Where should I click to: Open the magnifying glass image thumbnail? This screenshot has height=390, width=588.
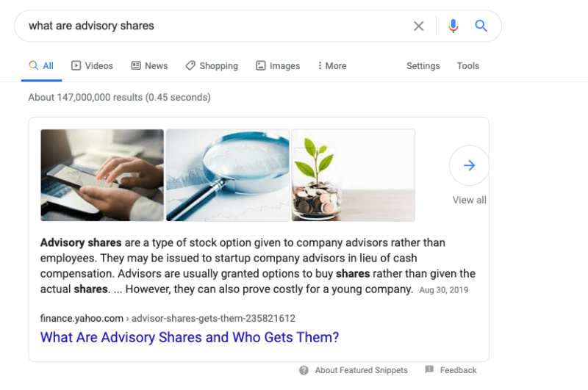click(228, 175)
